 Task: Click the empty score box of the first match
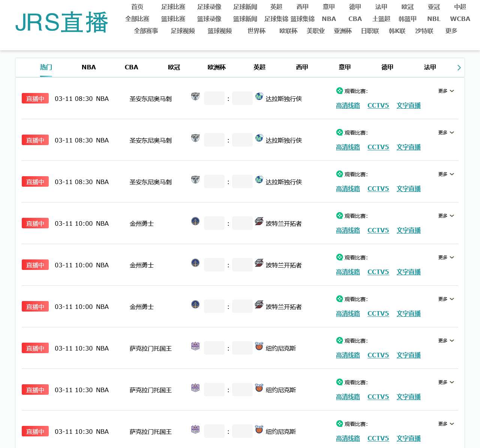click(214, 98)
